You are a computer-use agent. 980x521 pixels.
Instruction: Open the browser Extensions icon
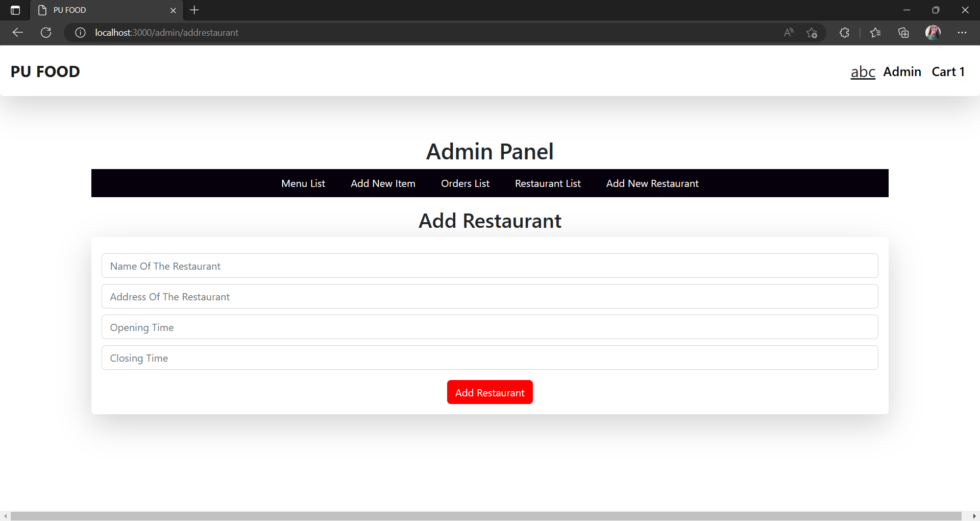coord(844,32)
